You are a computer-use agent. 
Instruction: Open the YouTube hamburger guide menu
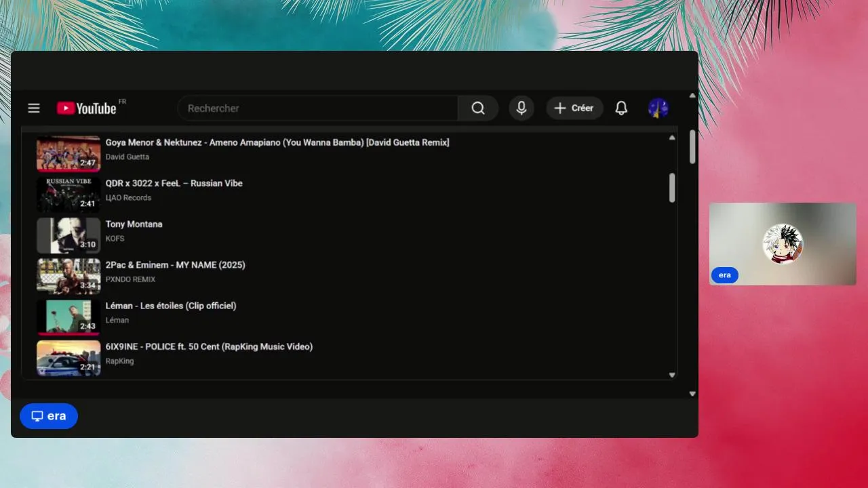coord(34,108)
